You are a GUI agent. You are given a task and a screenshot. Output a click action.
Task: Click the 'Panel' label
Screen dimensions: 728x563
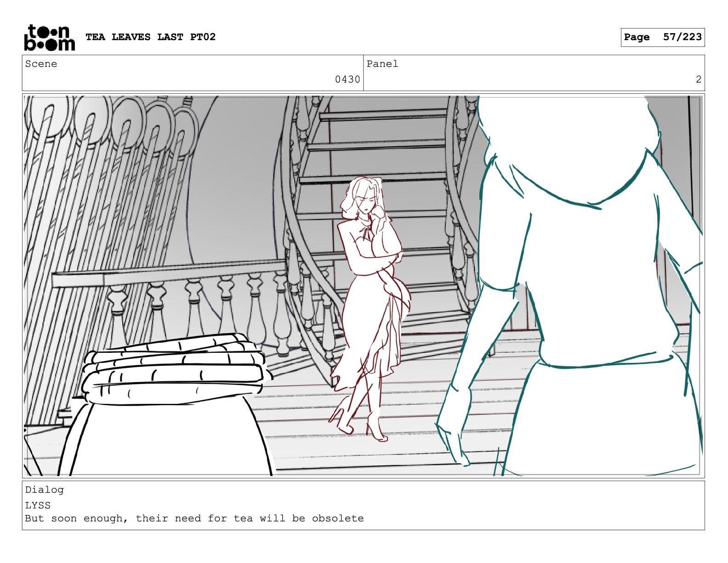pos(382,64)
